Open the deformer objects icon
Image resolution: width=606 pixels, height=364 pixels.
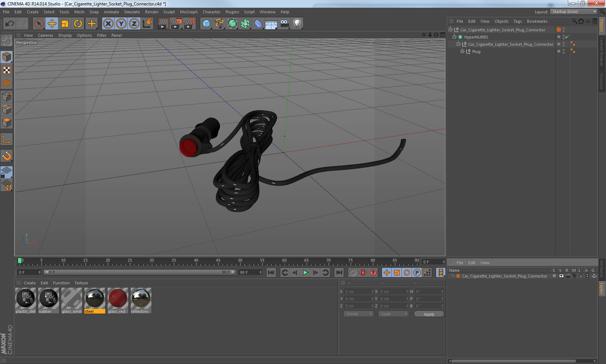point(258,24)
